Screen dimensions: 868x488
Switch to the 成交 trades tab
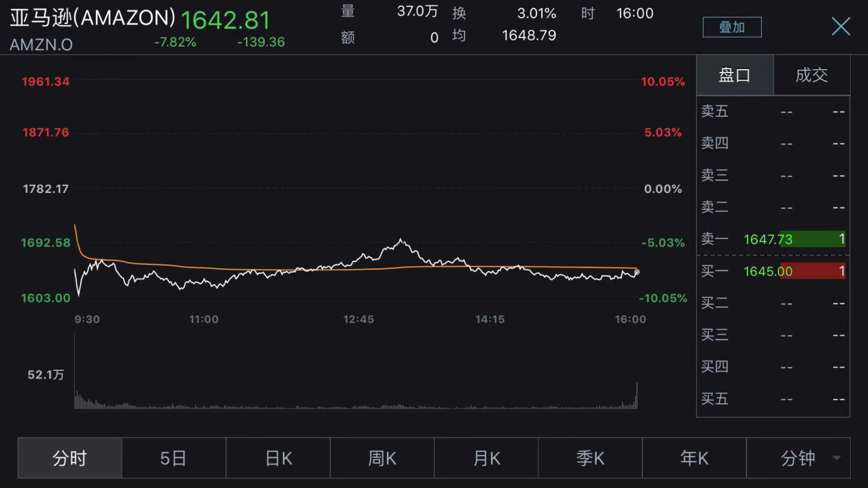point(812,75)
